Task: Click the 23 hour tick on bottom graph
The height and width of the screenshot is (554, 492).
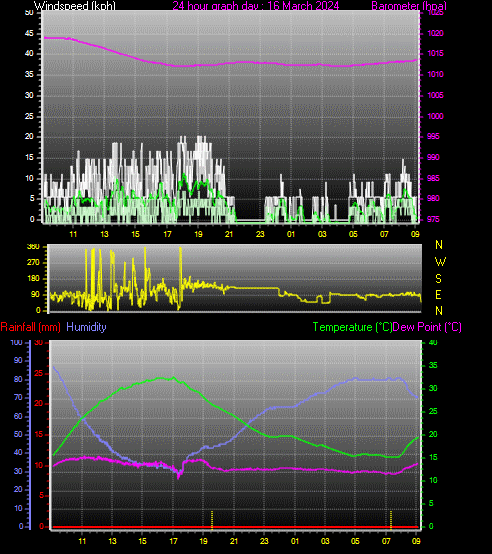Action: pos(264,541)
